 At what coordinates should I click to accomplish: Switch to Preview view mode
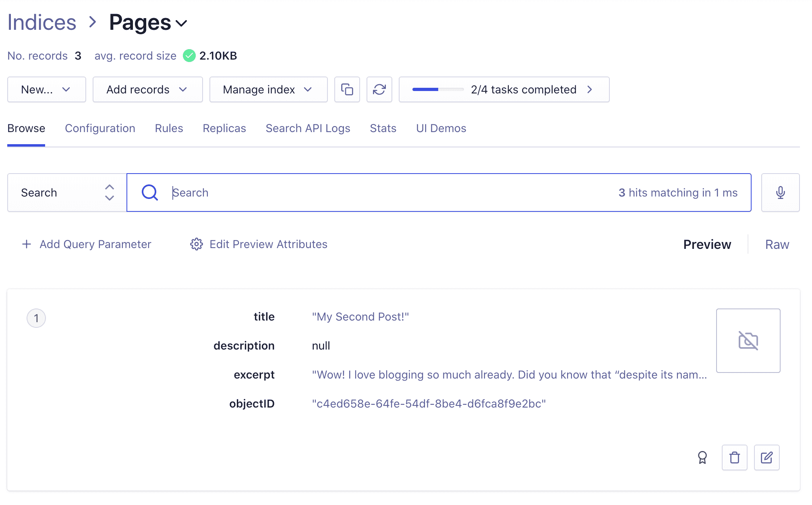tap(707, 244)
